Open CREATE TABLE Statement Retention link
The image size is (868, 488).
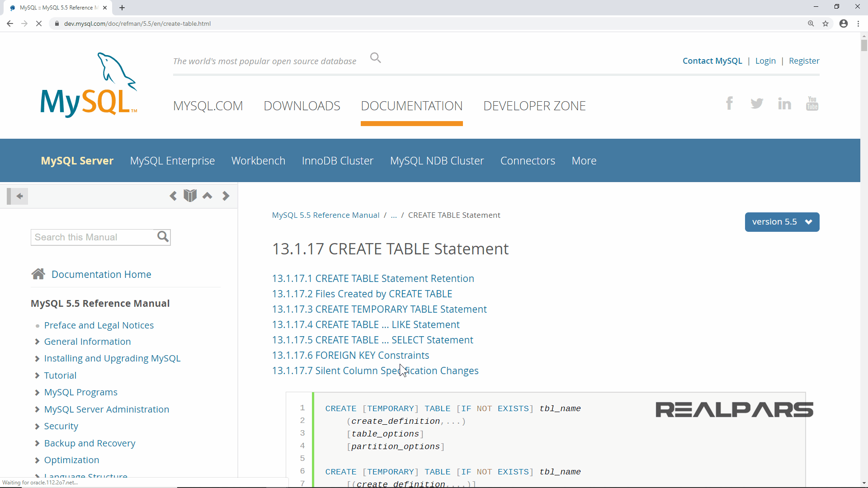(x=373, y=279)
